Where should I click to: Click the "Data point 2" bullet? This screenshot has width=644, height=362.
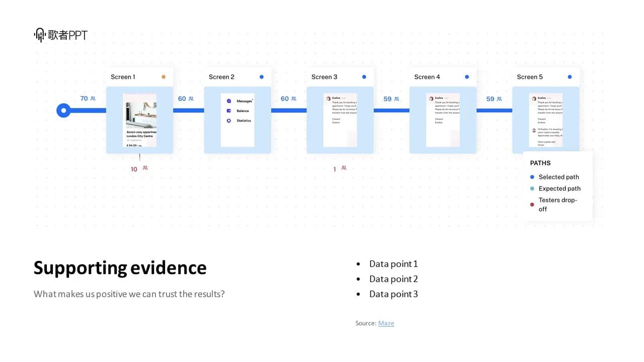point(393,279)
